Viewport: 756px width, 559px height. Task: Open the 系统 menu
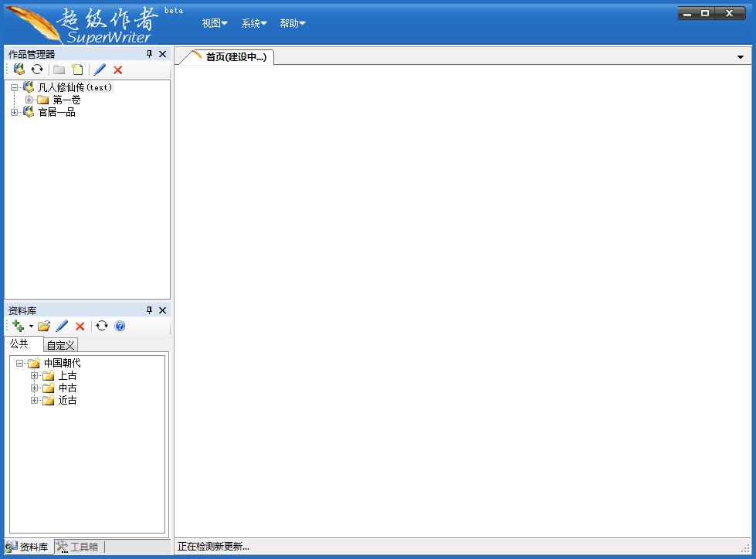253,23
